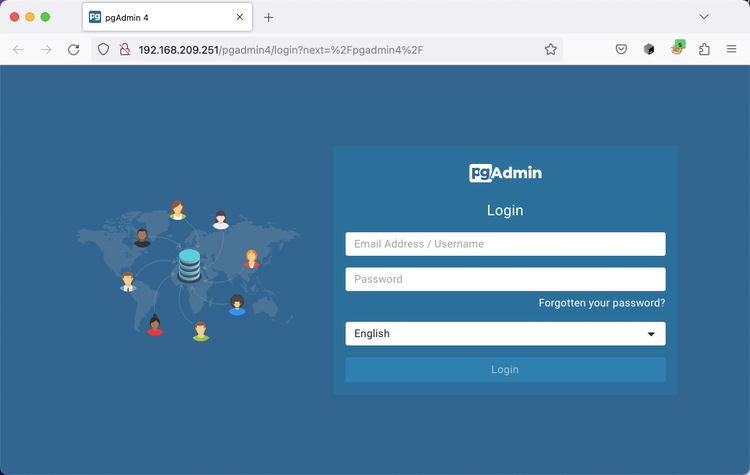Follow the Forgotten your password? link
Screen dimensions: 750x475
tap(601, 303)
